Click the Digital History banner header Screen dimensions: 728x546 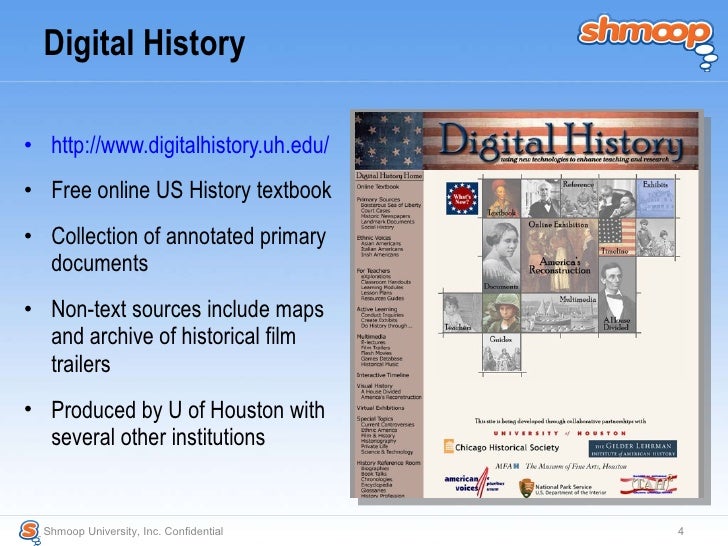click(526, 141)
